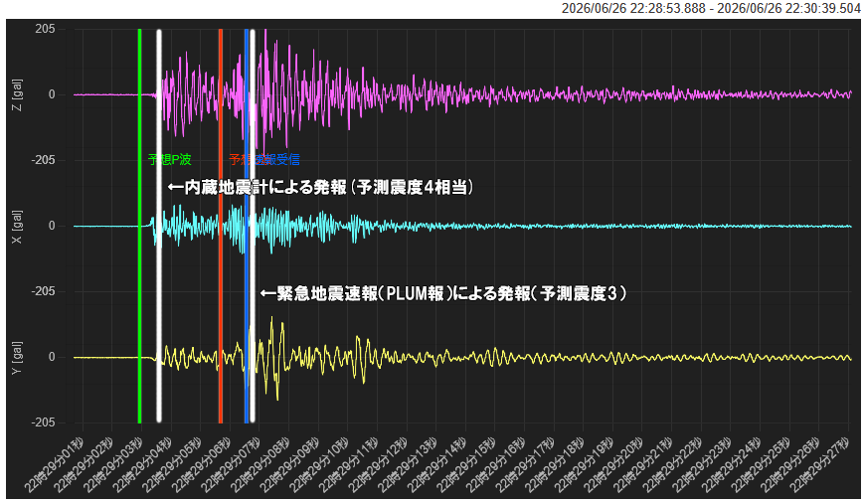Screen dimensions: 865x504
Task: Click the 22時29分23秒 time axis label
Action: (703, 463)
